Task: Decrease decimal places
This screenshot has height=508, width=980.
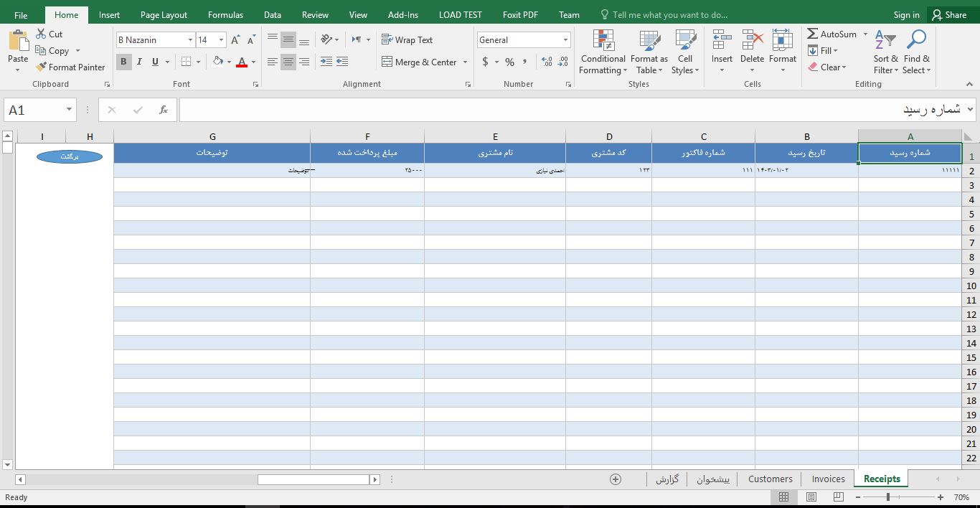Action: coord(563,62)
